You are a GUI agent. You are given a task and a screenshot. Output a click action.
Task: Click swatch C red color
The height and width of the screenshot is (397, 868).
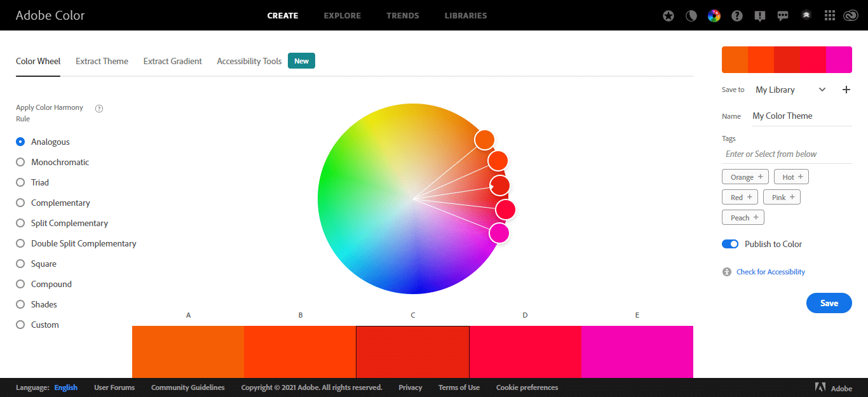coord(412,352)
